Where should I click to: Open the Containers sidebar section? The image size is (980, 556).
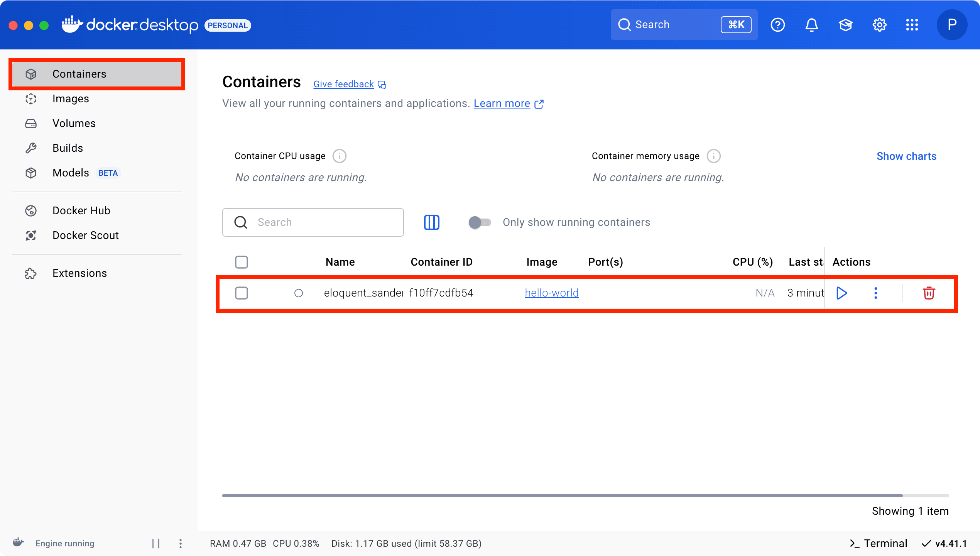[97, 74]
